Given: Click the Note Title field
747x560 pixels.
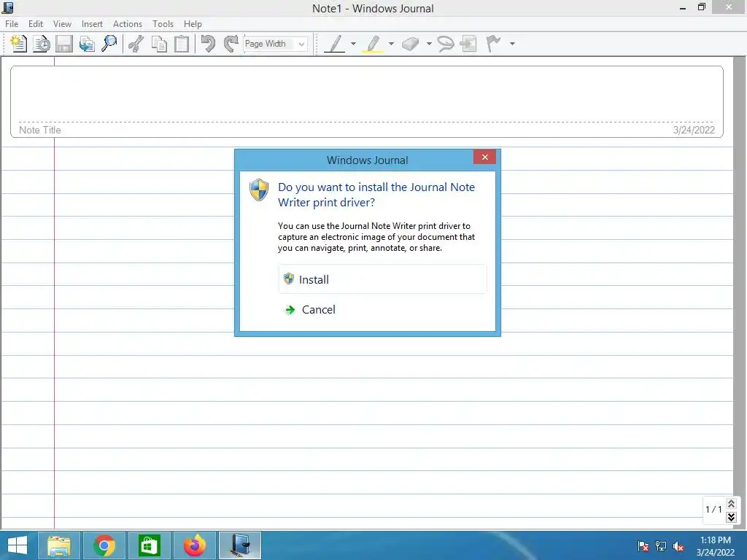Looking at the screenshot, I should point(40,130).
